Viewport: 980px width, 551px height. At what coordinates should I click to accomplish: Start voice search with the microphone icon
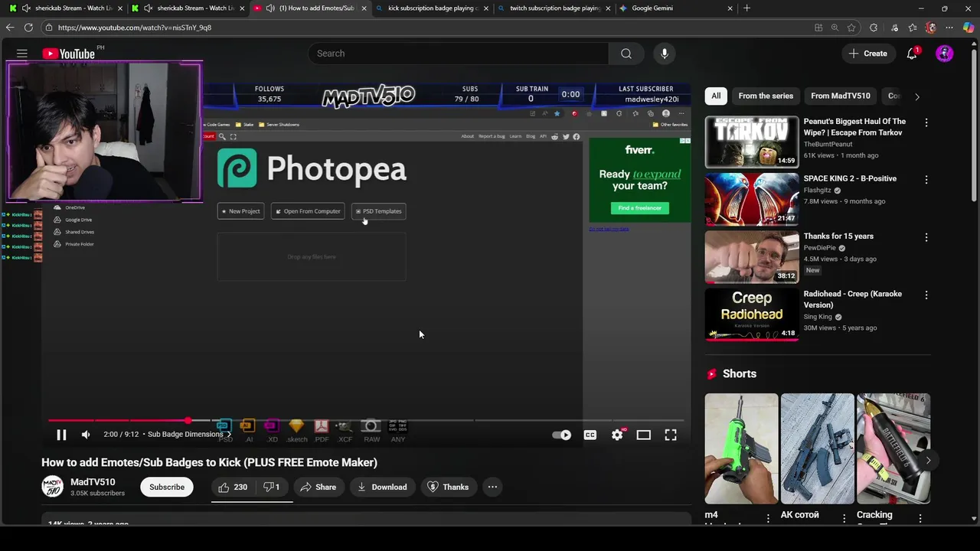point(665,54)
